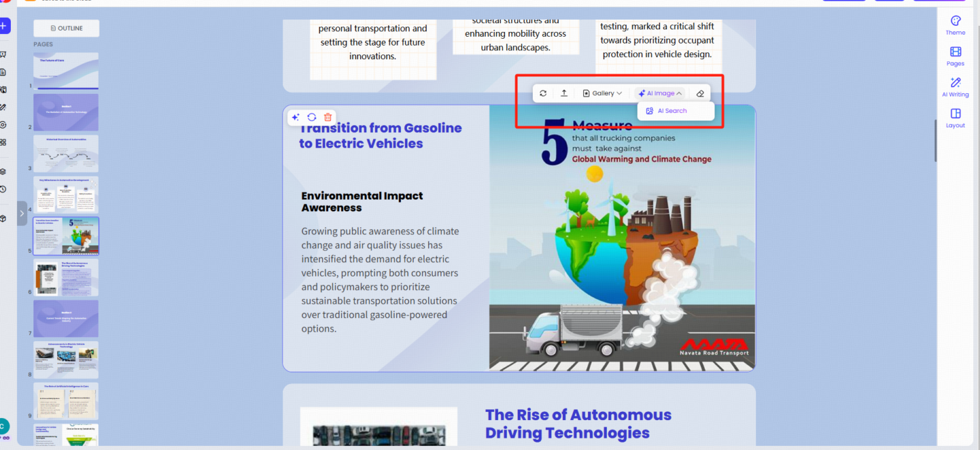Viewport: 980px width, 450px height.
Task: Open the Theme panel
Action: point(955,25)
